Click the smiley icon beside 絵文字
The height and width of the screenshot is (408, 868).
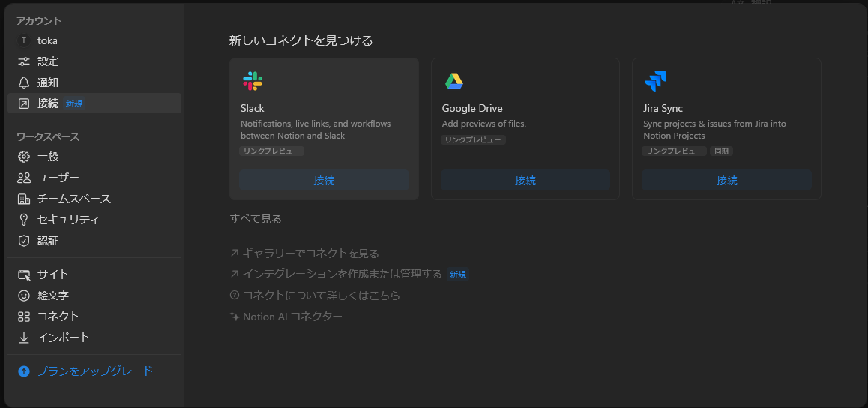[24, 295]
